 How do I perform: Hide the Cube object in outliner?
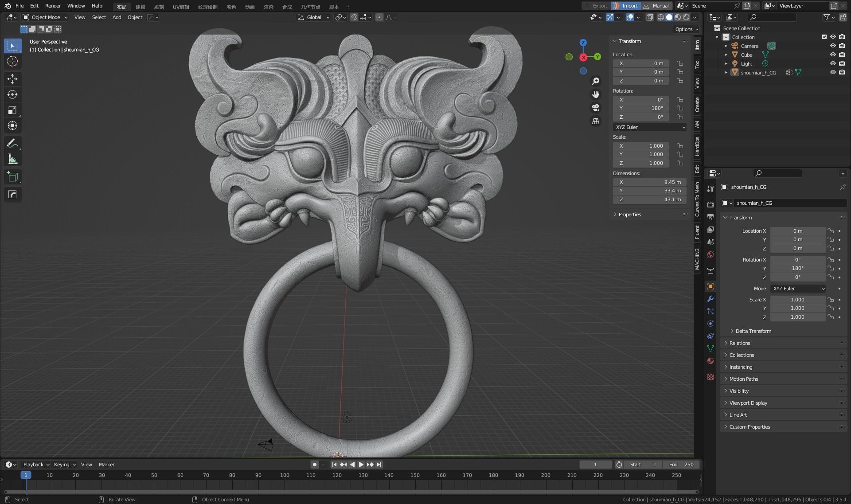click(x=833, y=55)
